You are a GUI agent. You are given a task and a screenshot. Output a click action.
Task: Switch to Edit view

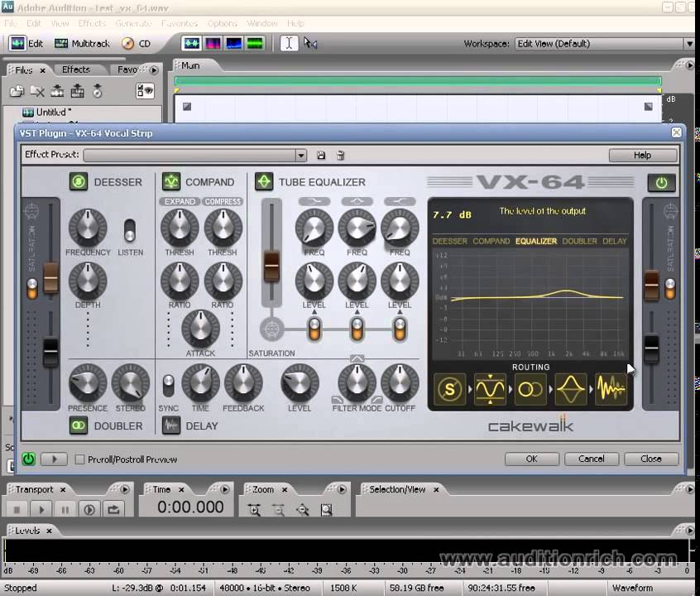(x=26, y=43)
